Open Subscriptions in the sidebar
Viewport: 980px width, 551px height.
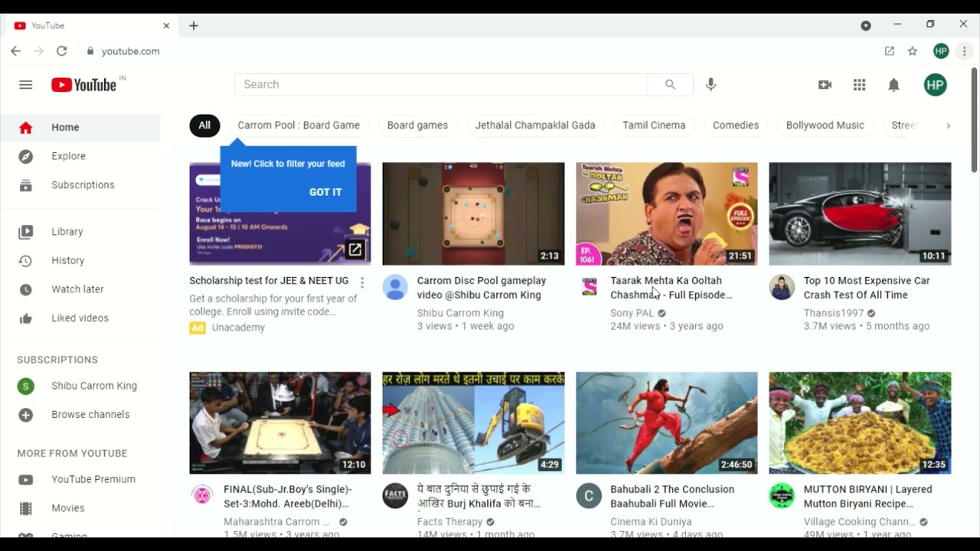[80, 185]
